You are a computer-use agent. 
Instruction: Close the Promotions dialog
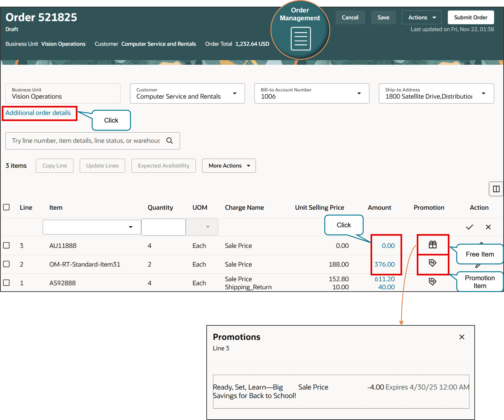pos(462,337)
